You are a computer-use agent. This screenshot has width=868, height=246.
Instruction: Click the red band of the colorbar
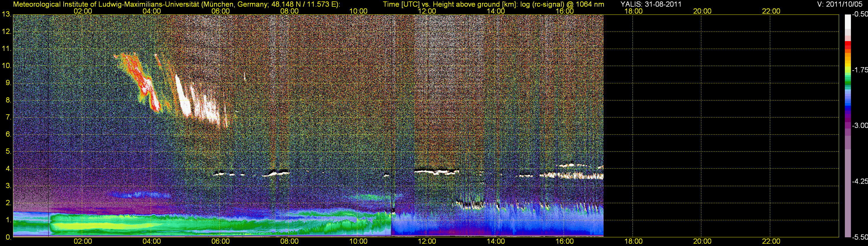tap(848, 45)
